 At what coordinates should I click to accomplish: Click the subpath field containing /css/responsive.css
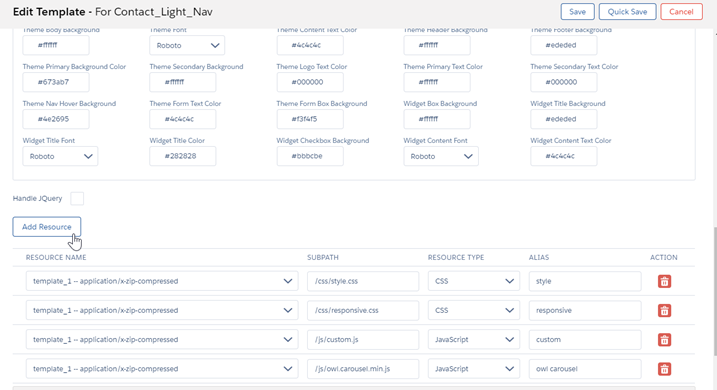coord(363,310)
